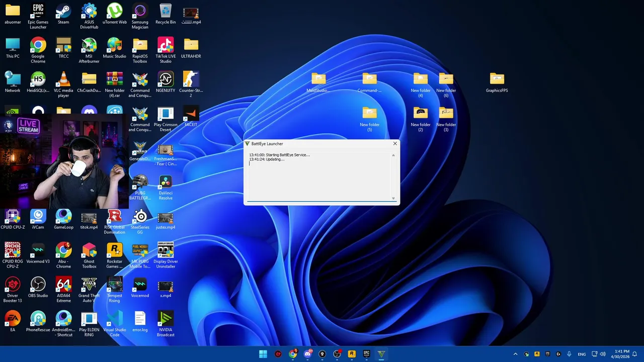Open the Windows Start menu
This screenshot has height=362, width=644.
click(263, 354)
